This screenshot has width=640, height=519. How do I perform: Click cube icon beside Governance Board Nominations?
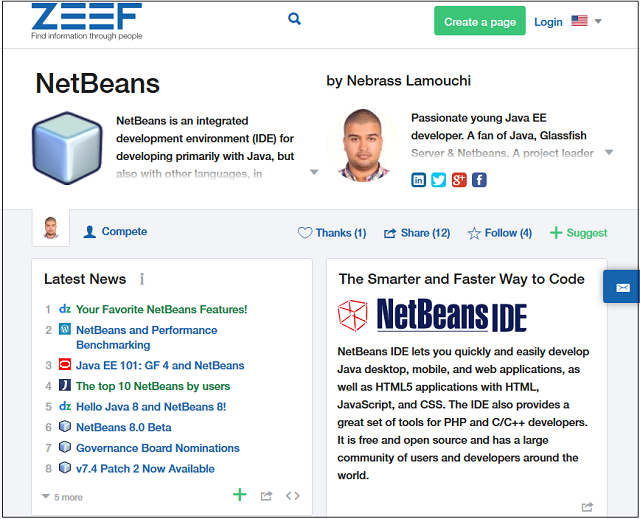pos(65,447)
